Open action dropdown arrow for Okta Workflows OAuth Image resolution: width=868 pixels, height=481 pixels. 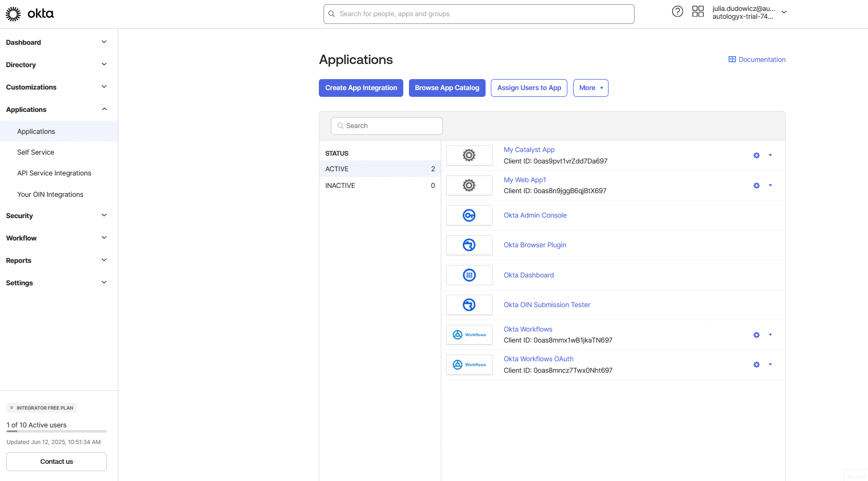(770, 364)
